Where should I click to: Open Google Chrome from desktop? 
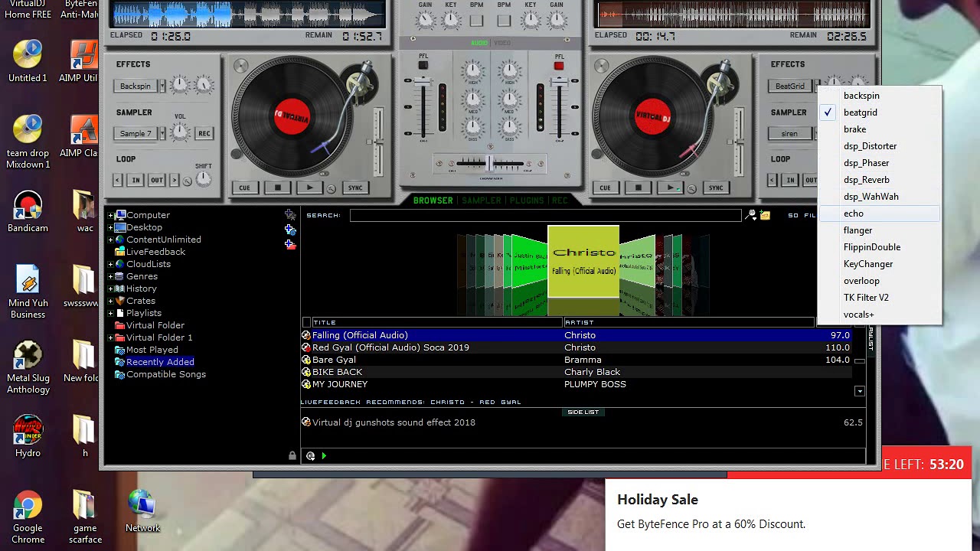tap(28, 518)
